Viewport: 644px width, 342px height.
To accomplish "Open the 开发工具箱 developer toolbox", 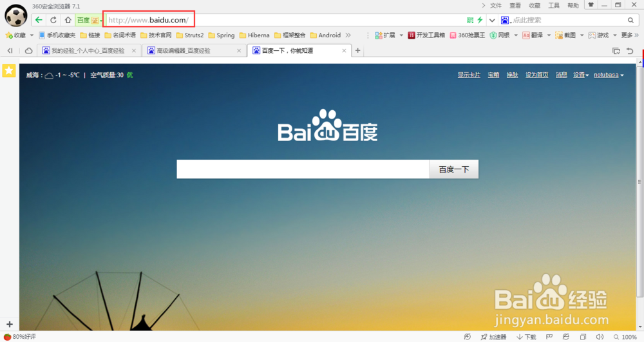I will click(426, 35).
